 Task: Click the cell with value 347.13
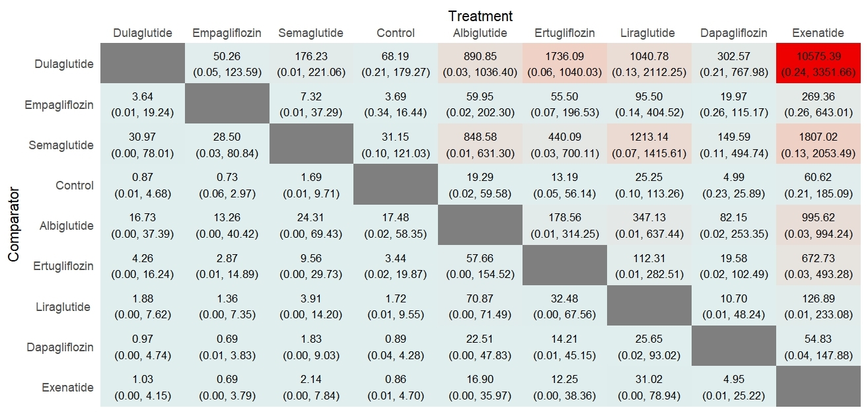tap(649, 226)
